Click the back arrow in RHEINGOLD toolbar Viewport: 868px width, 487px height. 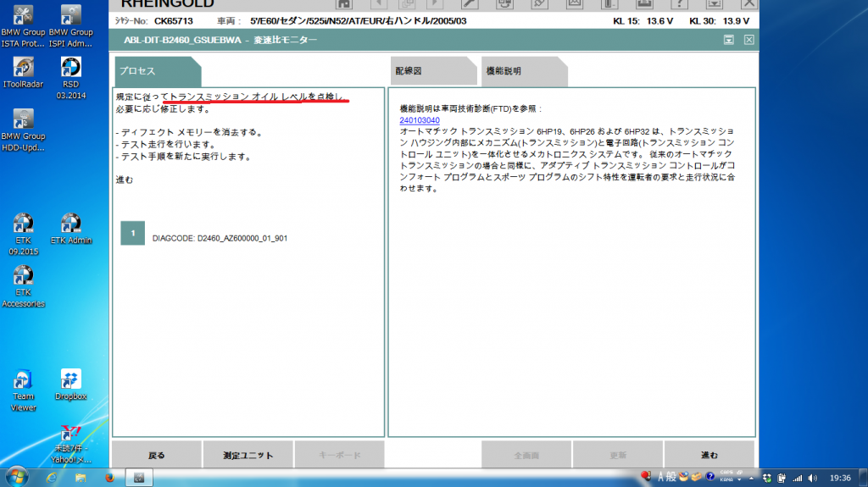tap(379, 4)
